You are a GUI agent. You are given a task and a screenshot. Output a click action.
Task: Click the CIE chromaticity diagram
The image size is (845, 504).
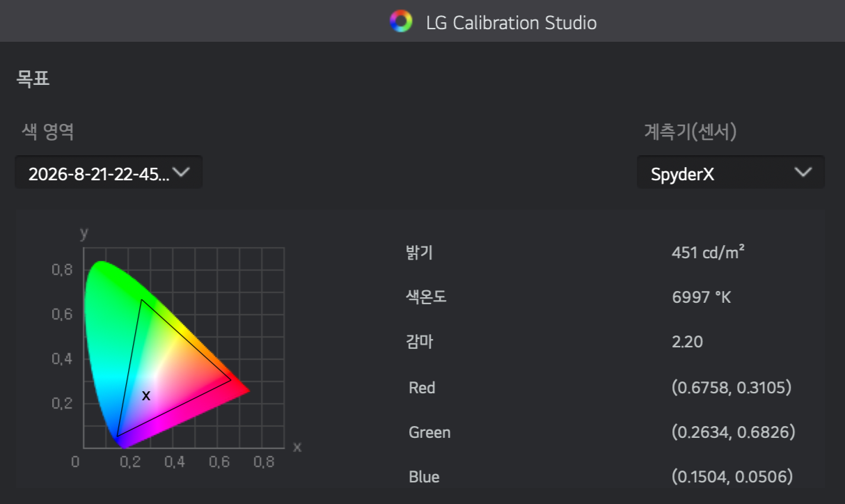tap(183, 347)
